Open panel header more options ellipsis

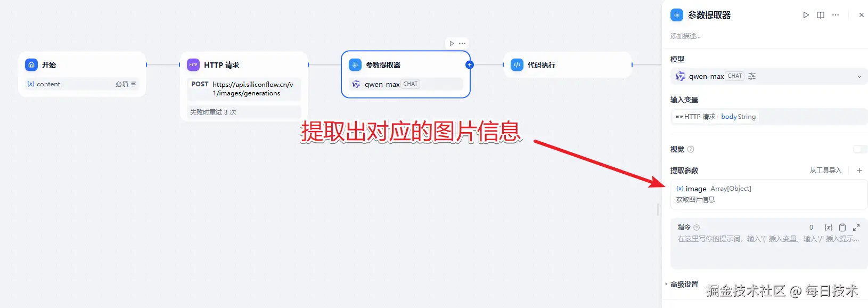[x=836, y=15]
